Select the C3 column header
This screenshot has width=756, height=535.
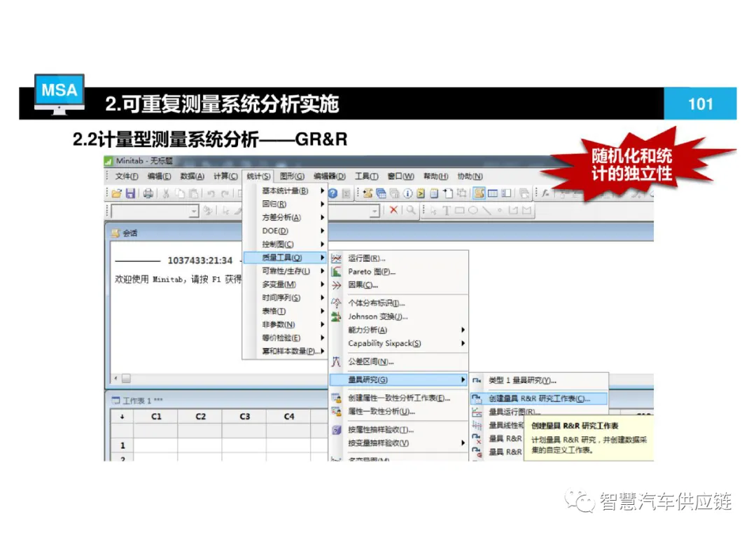(244, 417)
